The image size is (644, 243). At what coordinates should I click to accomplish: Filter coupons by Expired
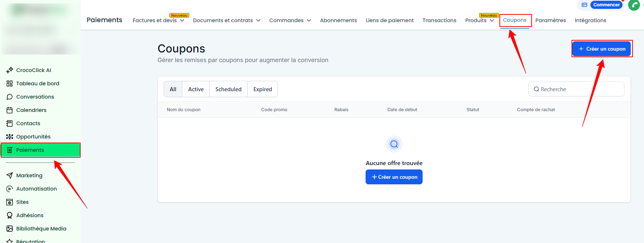pos(262,89)
